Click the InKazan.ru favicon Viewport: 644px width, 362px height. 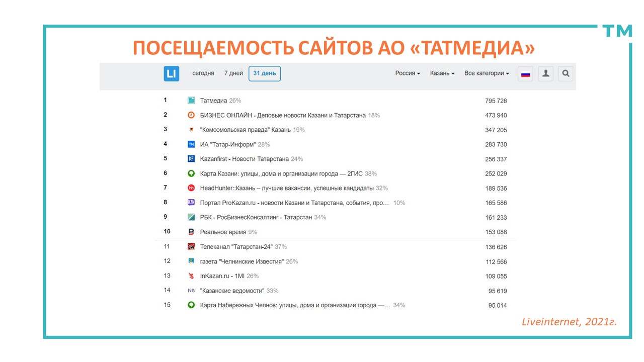point(191,276)
